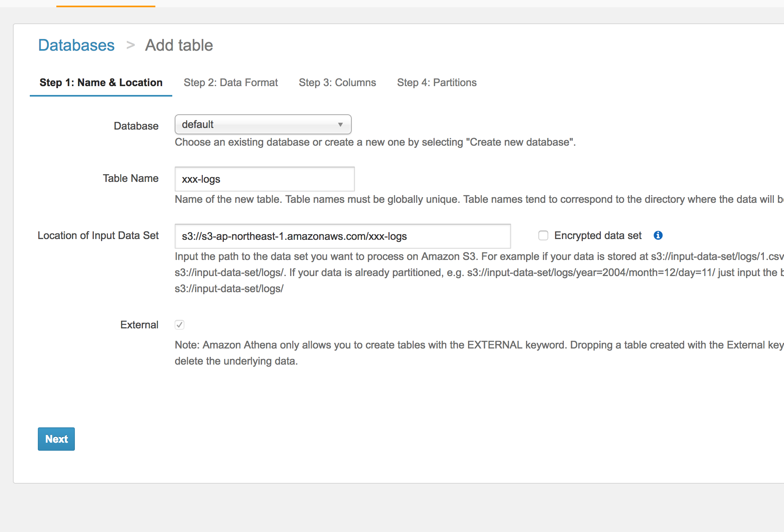The image size is (784, 532).
Task: Focus the Table Name input field
Action: pos(265,179)
